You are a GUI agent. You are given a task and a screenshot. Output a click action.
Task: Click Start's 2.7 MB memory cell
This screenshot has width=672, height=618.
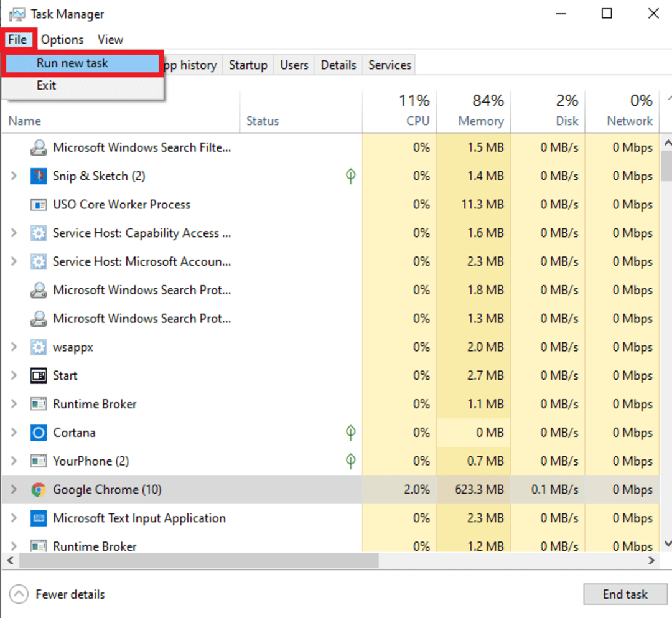(x=474, y=375)
